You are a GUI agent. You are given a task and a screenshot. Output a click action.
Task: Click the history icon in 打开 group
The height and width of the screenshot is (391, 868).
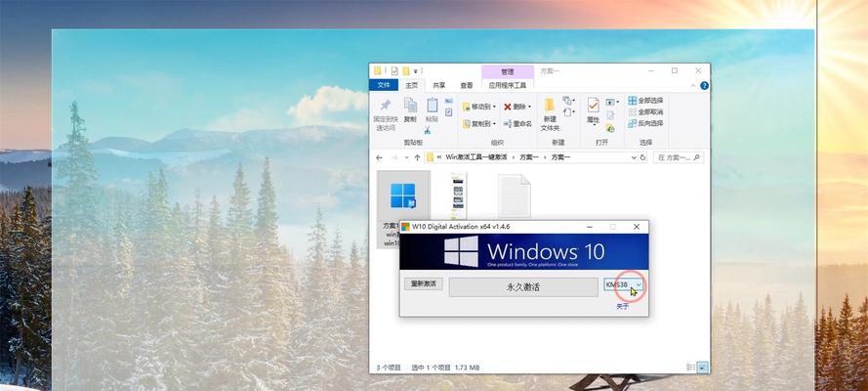click(610, 128)
